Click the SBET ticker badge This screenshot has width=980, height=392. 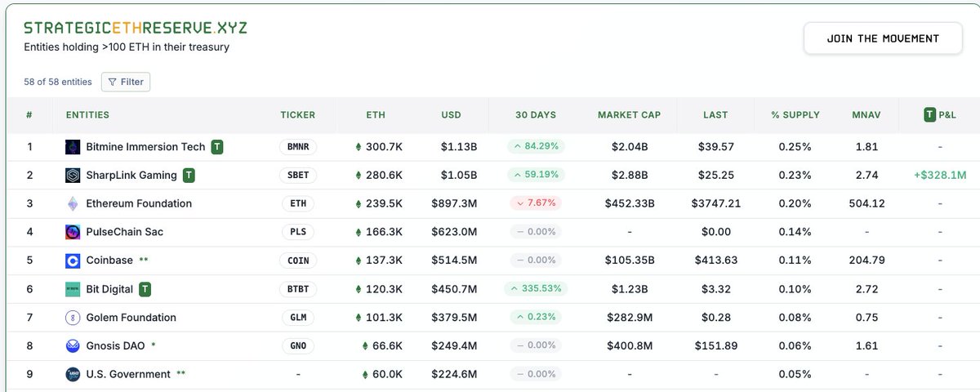click(297, 176)
